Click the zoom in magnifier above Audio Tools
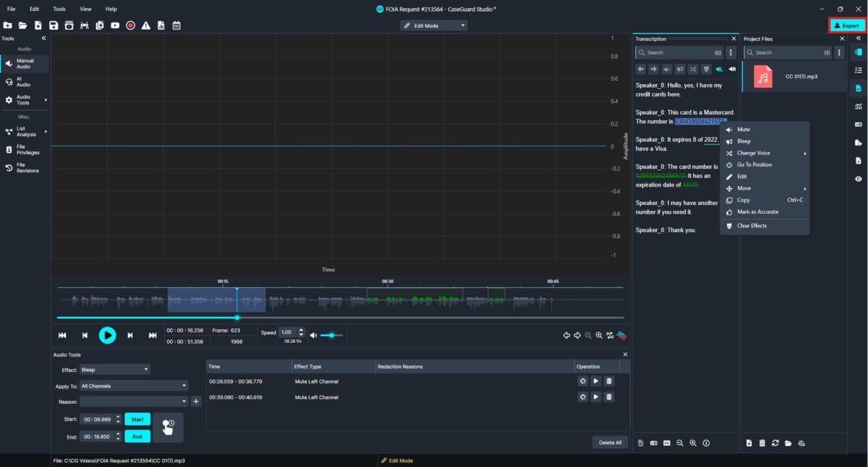 tap(599, 335)
